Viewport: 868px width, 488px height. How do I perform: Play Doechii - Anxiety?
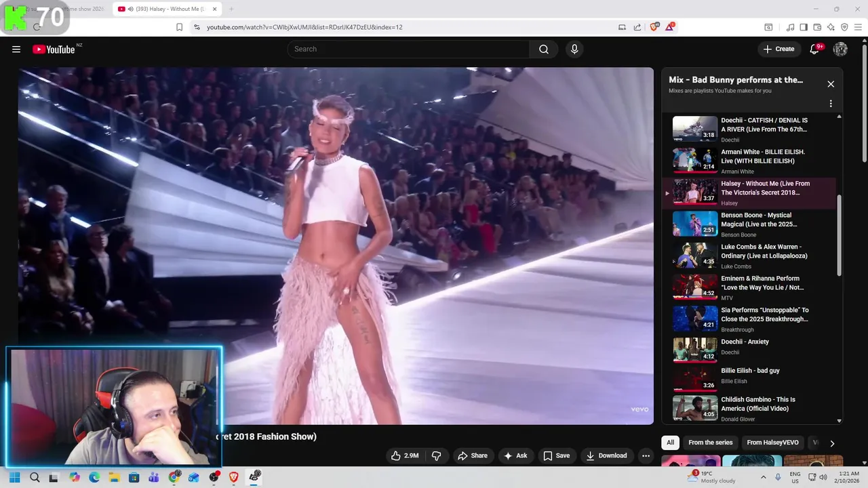tap(749, 350)
